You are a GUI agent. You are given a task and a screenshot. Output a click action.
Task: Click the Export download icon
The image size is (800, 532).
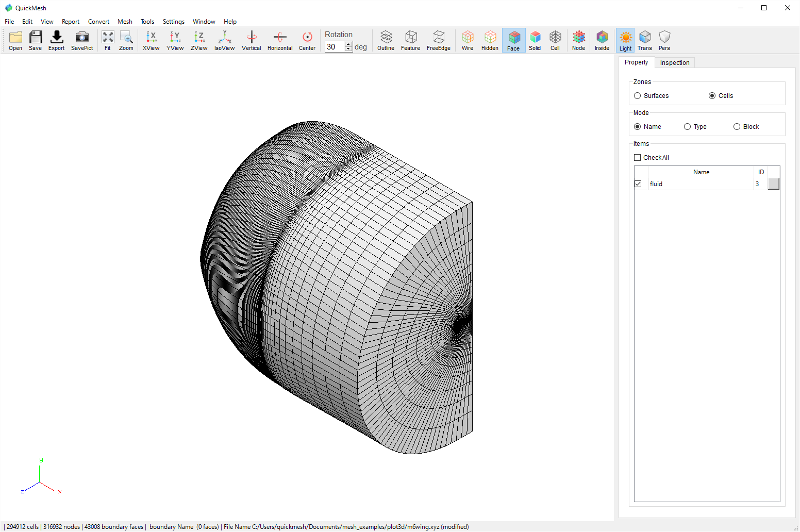coord(57,40)
